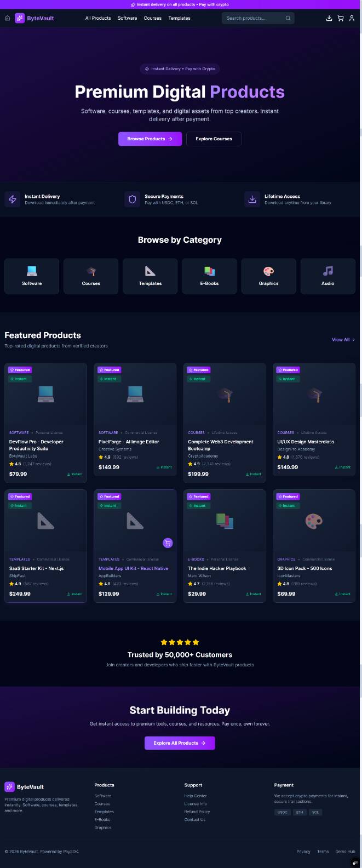Select the Software category laptop icon
362x868 pixels.
(x=32, y=271)
